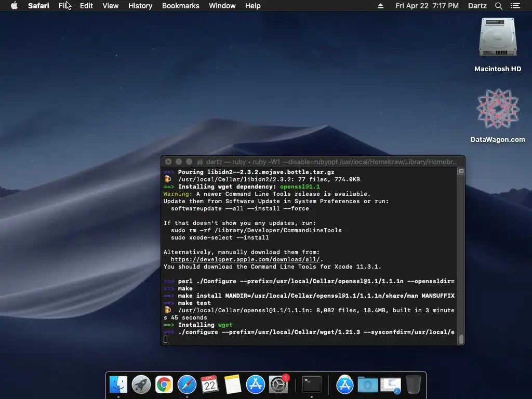Click the softwareupdate --all --install --force line

[x=240, y=208]
